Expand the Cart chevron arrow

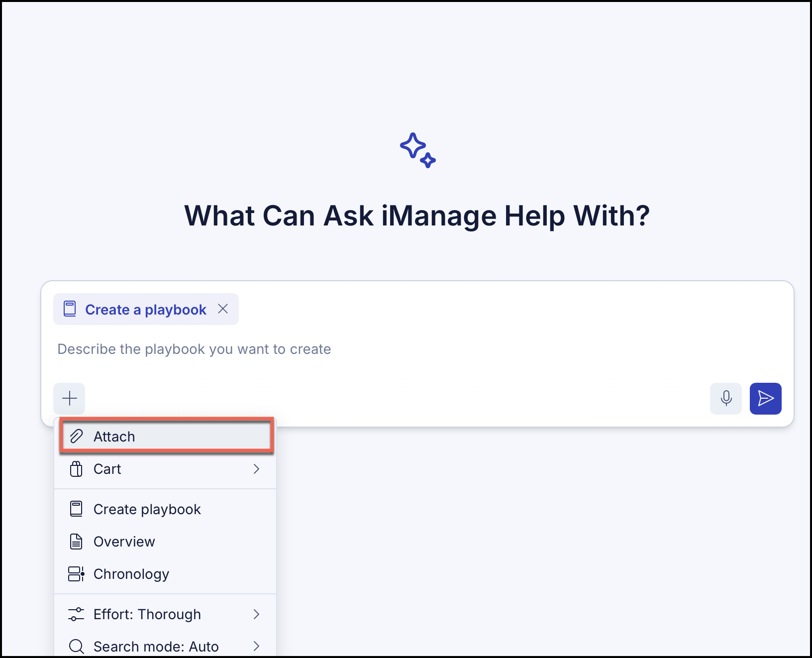256,469
